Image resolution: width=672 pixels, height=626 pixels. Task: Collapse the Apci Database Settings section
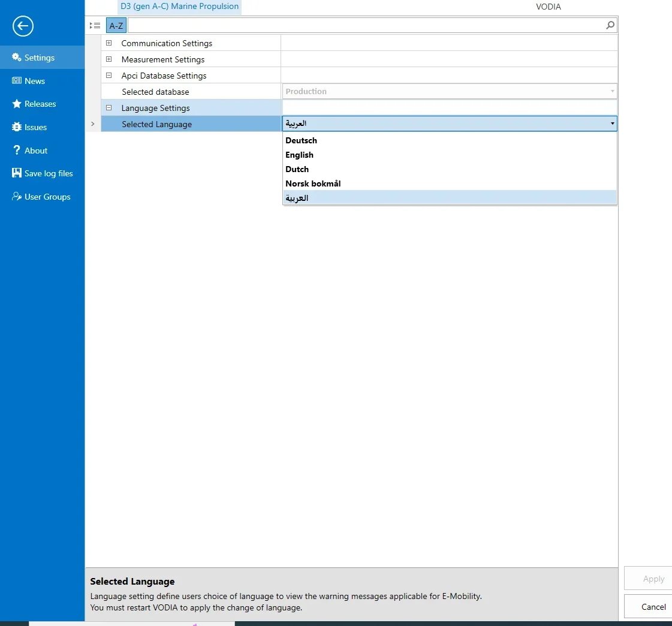coord(109,75)
